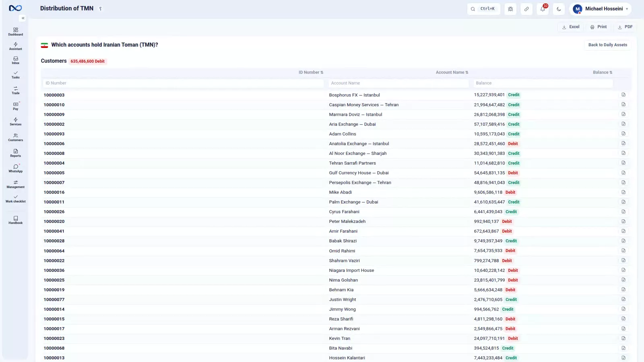
Task: Select ID 10000011 cell
Action: (54, 202)
